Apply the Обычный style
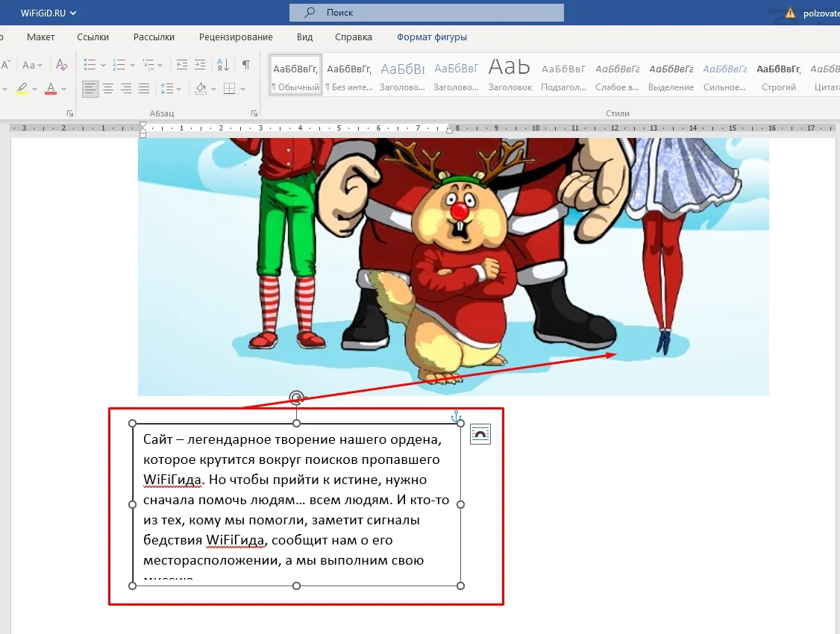 [x=295, y=75]
